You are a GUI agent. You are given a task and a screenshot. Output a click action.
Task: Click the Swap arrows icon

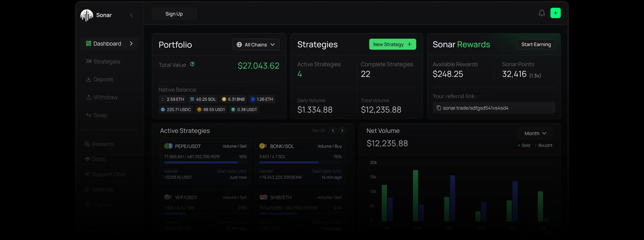[88, 115]
